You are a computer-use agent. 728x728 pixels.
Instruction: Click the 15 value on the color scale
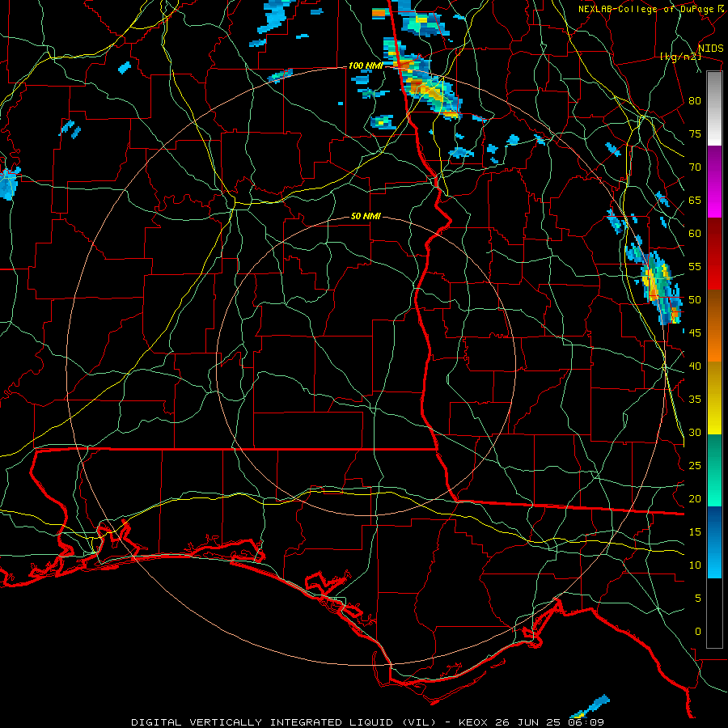pyautogui.click(x=695, y=532)
